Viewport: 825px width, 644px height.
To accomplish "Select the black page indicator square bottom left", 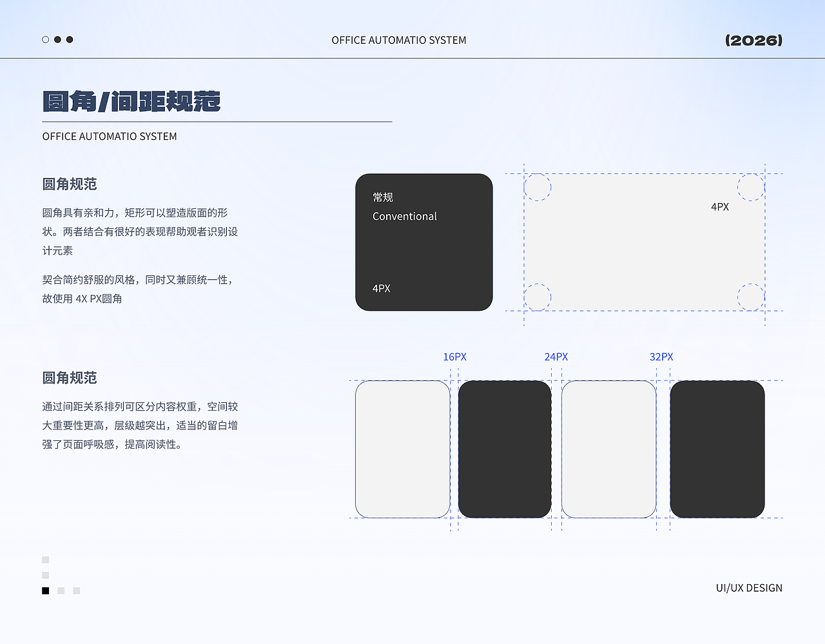I will [45, 590].
